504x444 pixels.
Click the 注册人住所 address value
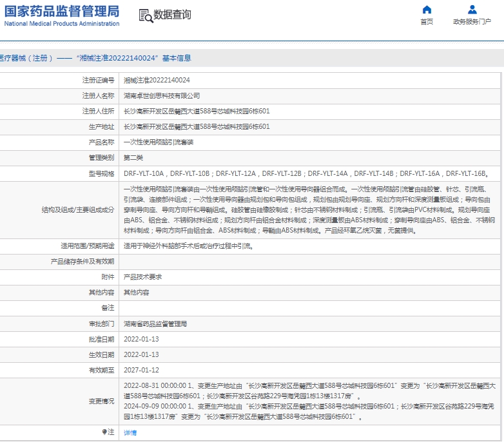[197, 111]
